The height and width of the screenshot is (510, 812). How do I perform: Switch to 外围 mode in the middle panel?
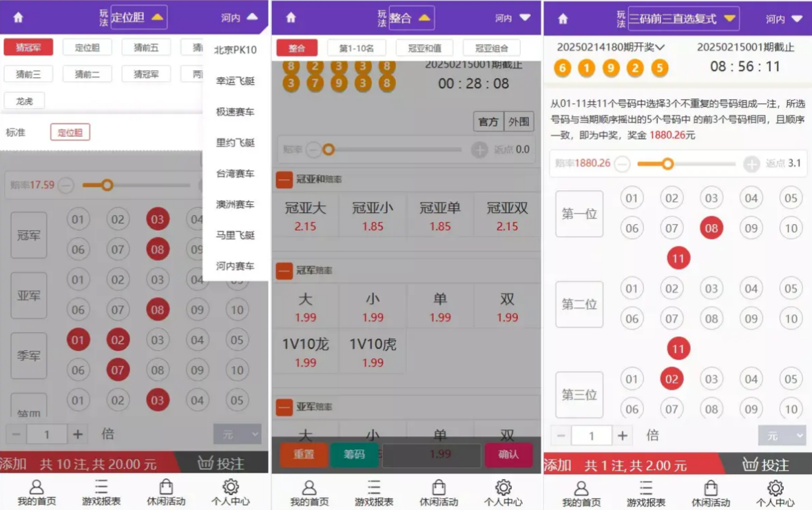tap(519, 121)
